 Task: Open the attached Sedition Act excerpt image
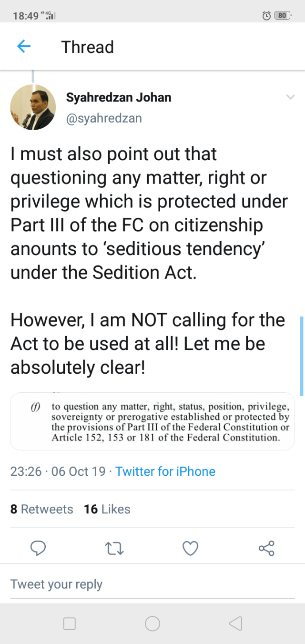pyautogui.click(x=152, y=421)
